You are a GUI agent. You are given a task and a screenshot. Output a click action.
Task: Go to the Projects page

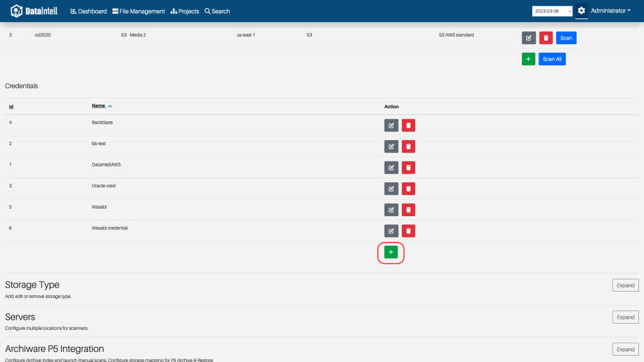[185, 11]
